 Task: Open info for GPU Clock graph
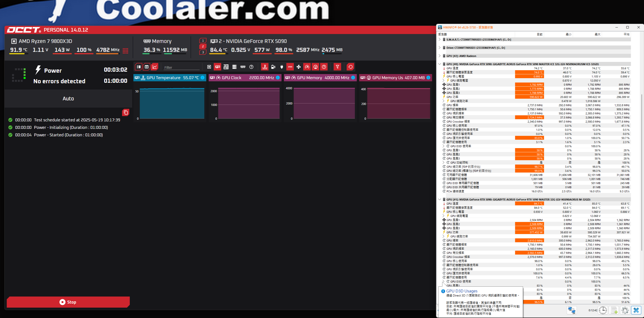point(278,78)
